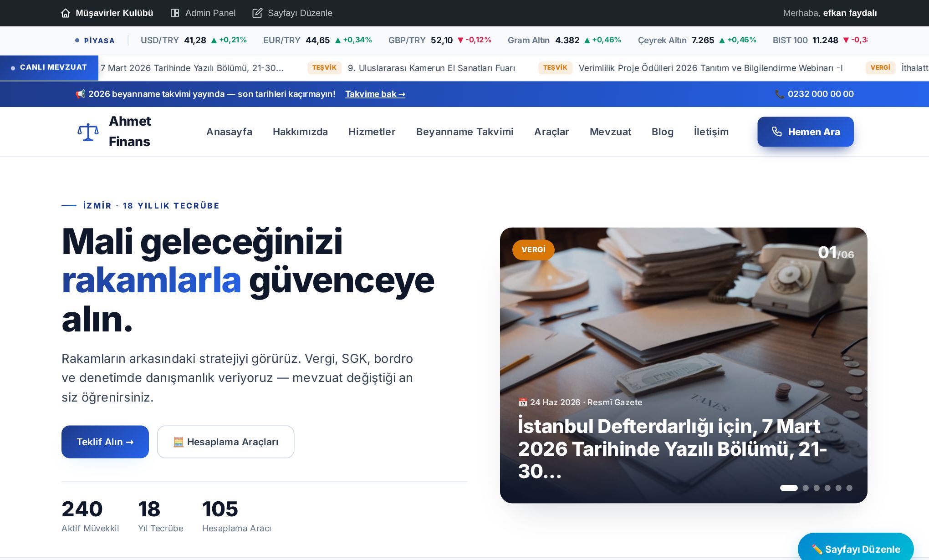Screen dimensions: 929x560
Task: Click the Gram Altın green up arrow
Action: pos(587,41)
